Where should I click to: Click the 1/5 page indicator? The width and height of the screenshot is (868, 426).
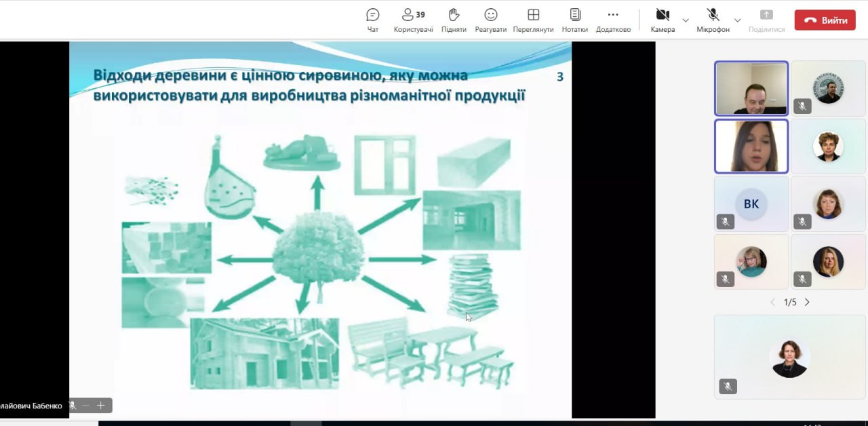point(790,302)
